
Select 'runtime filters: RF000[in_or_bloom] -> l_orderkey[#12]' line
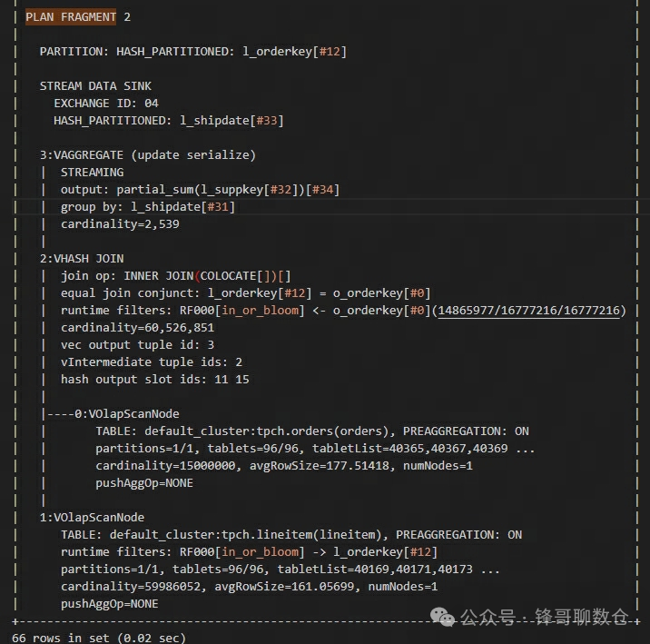point(249,552)
